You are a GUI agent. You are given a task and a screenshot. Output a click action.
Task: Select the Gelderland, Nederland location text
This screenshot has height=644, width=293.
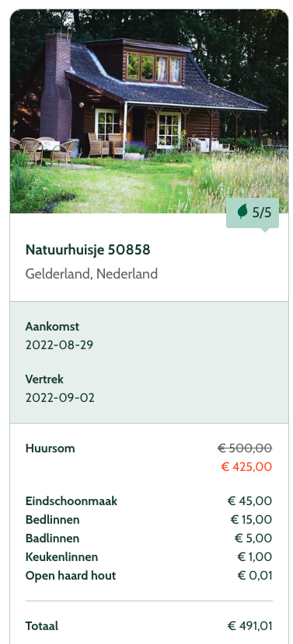92,274
